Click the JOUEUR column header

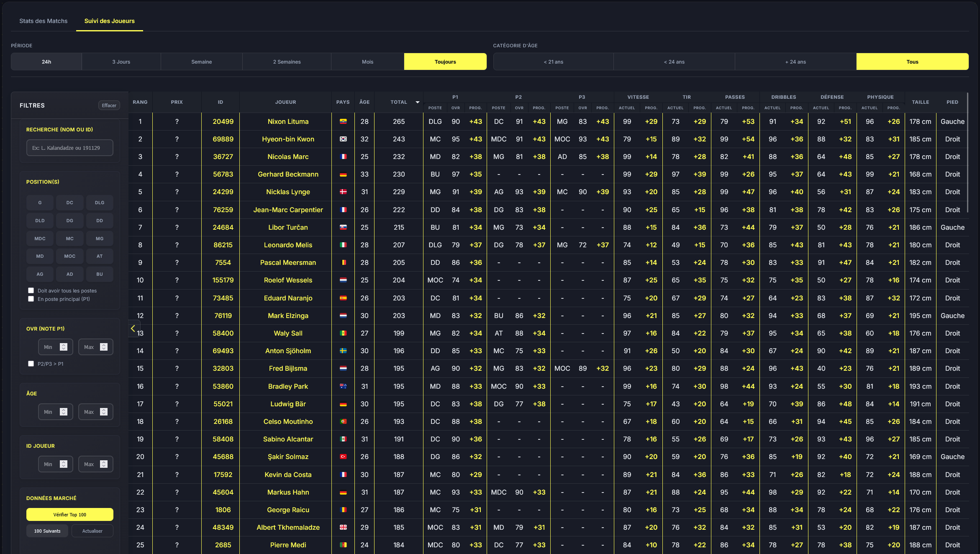click(x=286, y=102)
